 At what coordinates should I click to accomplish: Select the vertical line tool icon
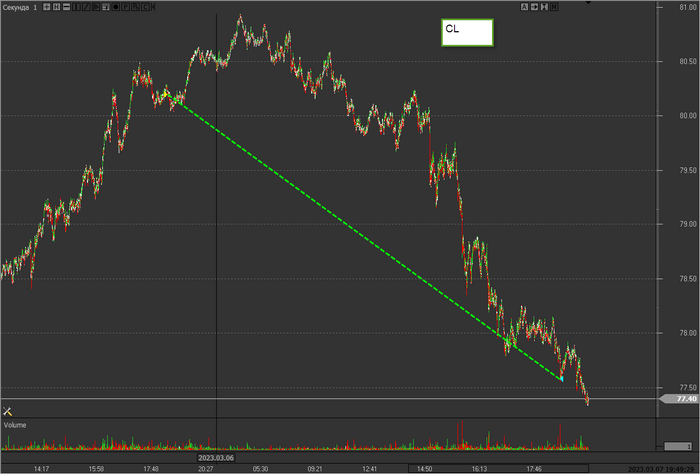tap(76, 7)
